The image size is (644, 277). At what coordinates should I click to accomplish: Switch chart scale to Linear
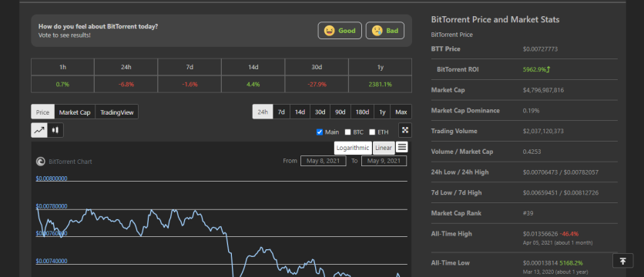(384, 148)
